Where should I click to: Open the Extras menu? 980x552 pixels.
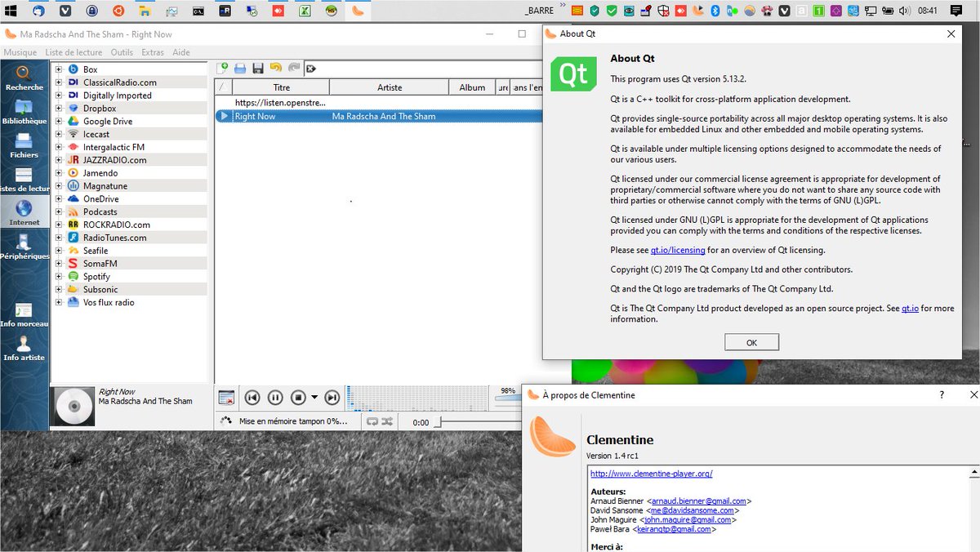click(x=153, y=52)
